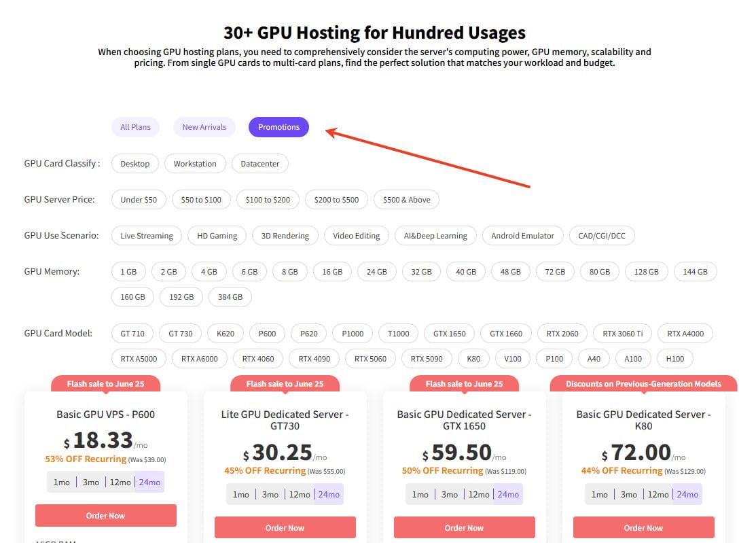Screen dimensions: 756x543
Task: Select the HD Gaming use scenario
Action: tap(217, 236)
